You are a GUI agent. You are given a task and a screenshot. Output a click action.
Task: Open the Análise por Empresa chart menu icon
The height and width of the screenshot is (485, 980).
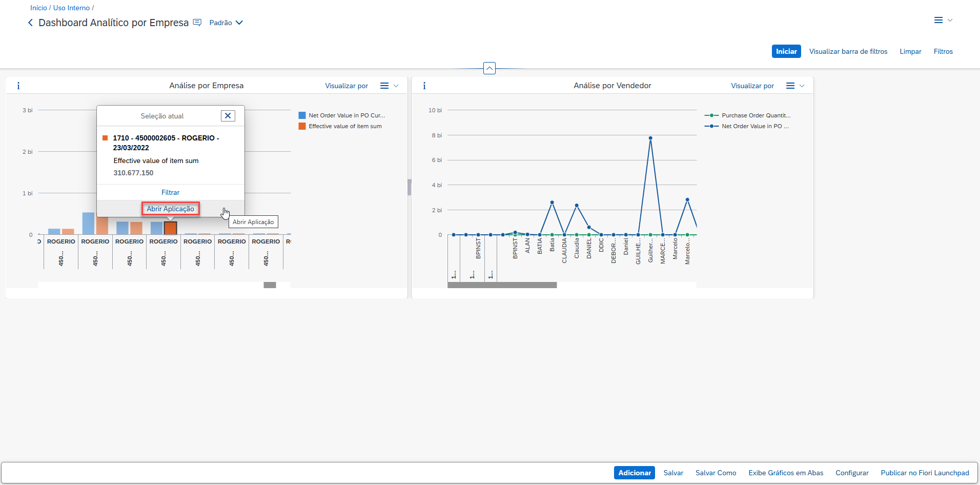pyautogui.click(x=384, y=86)
